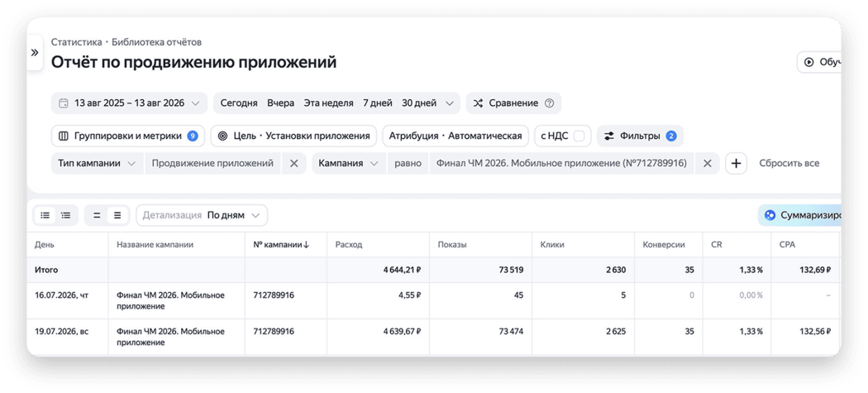
Task: Open the date range 13 авг 2025 – 13 авг 2026 chevron
Action: (195, 103)
